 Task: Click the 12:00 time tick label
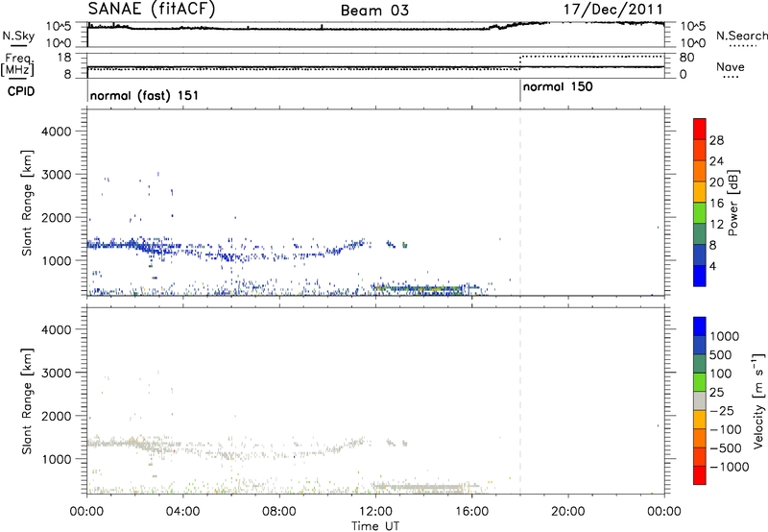375,512
